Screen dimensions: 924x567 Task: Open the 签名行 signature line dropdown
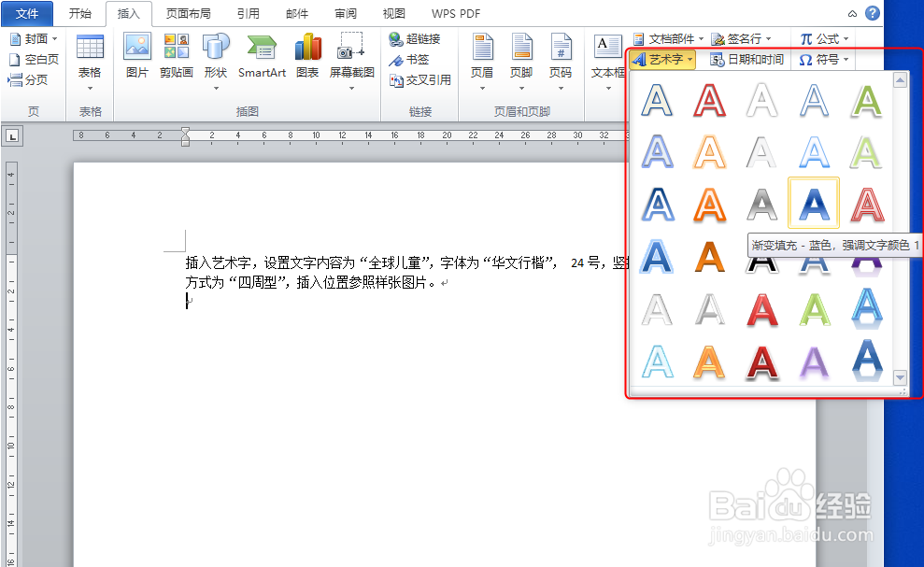741,38
